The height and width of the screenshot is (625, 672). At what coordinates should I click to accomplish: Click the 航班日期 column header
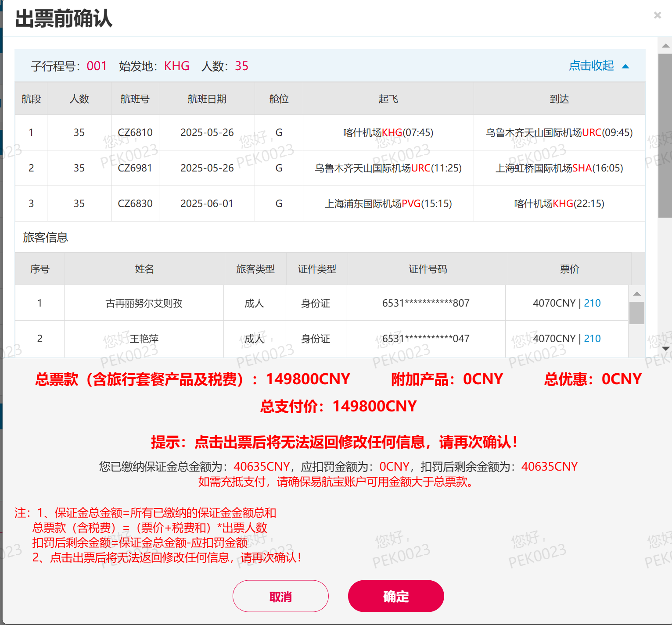coord(207,99)
